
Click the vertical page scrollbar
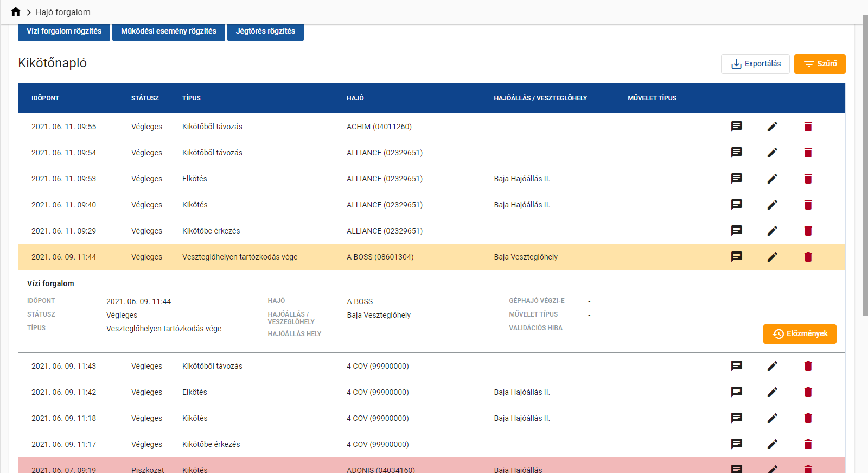tap(865, 163)
